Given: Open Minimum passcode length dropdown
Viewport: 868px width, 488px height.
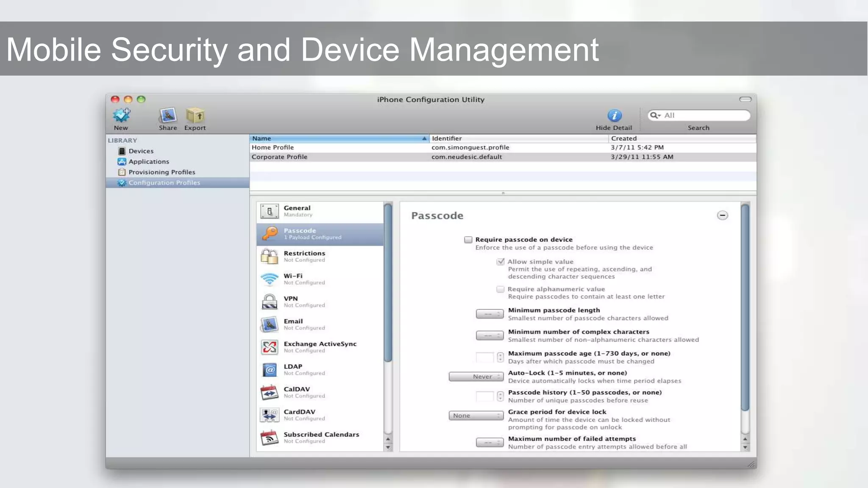Looking at the screenshot, I should [490, 314].
